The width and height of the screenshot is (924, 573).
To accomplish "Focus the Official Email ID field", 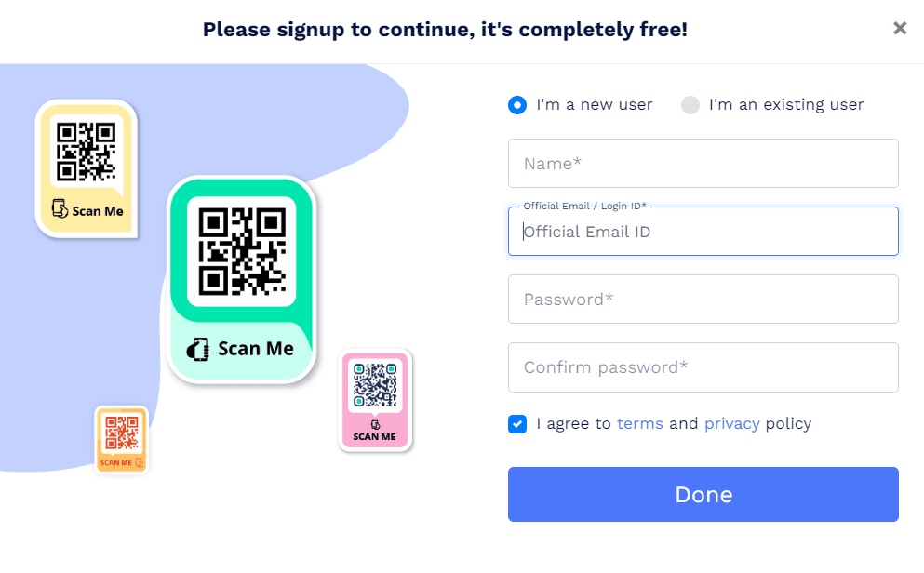I will 703,231.
